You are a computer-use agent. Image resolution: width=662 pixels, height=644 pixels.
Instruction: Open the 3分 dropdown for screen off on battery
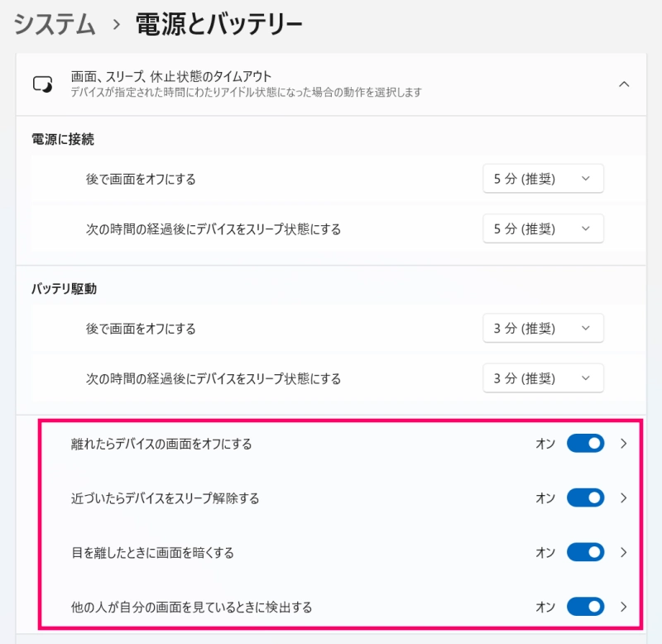coord(543,328)
